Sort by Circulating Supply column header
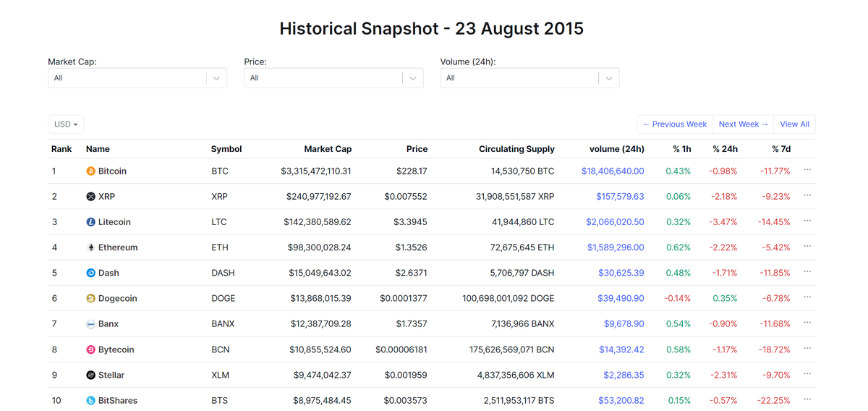 click(x=516, y=149)
